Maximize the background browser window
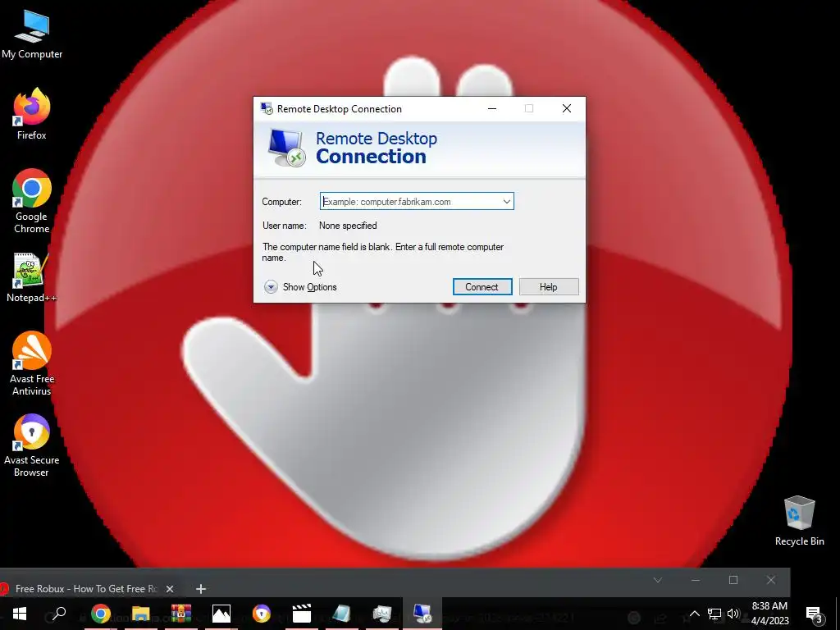840x630 pixels. (733, 580)
